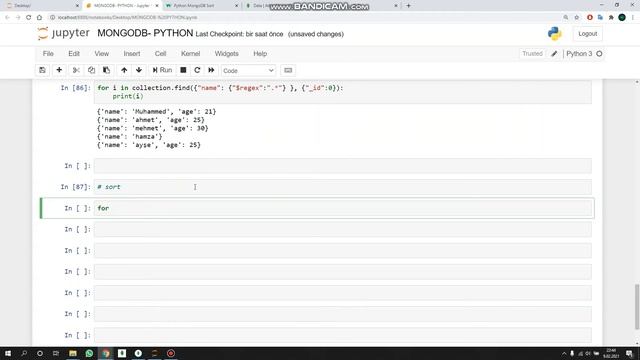Open the Insert menu

click(x=132, y=53)
